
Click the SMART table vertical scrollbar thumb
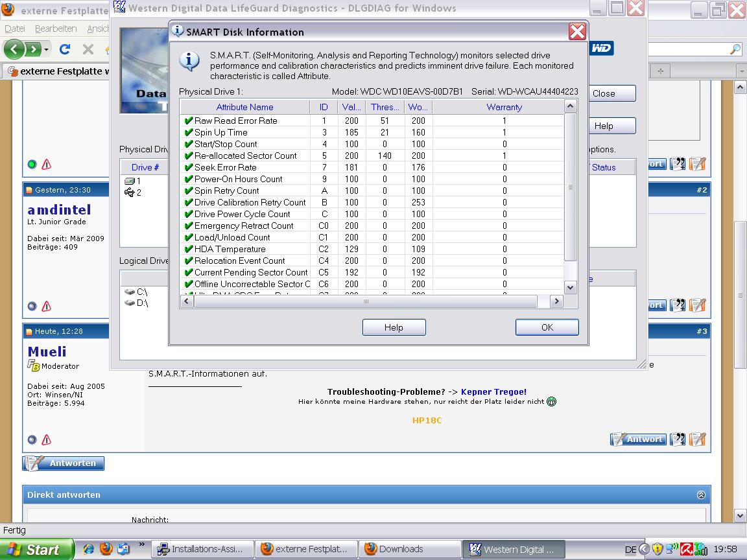point(570,187)
